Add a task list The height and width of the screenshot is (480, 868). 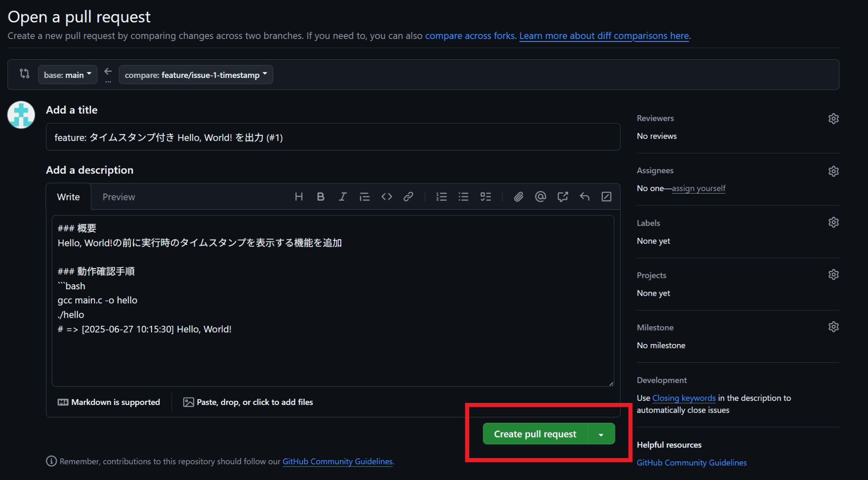coord(485,197)
